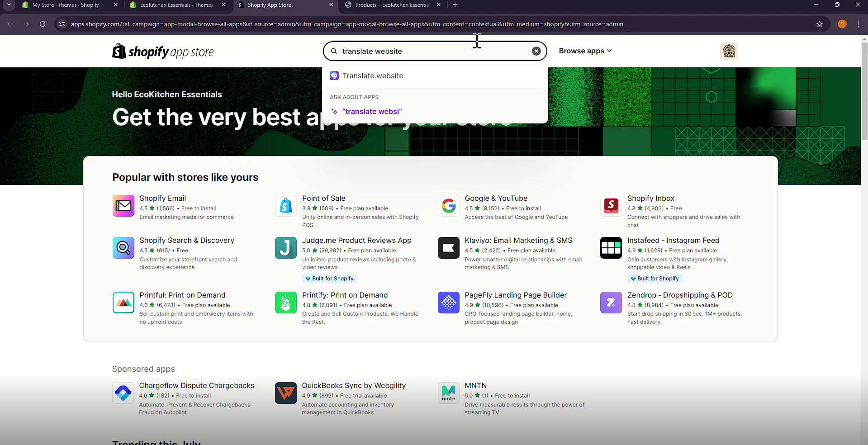Click the browser address bar URL

(x=347, y=24)
